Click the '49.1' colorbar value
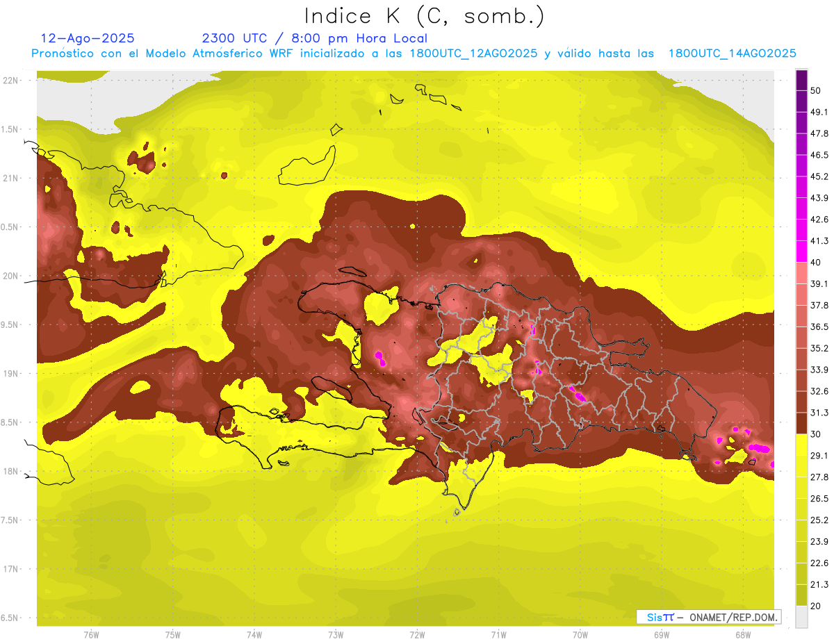Viewport: 834px width, 644px height. click(x=819, y=112)
